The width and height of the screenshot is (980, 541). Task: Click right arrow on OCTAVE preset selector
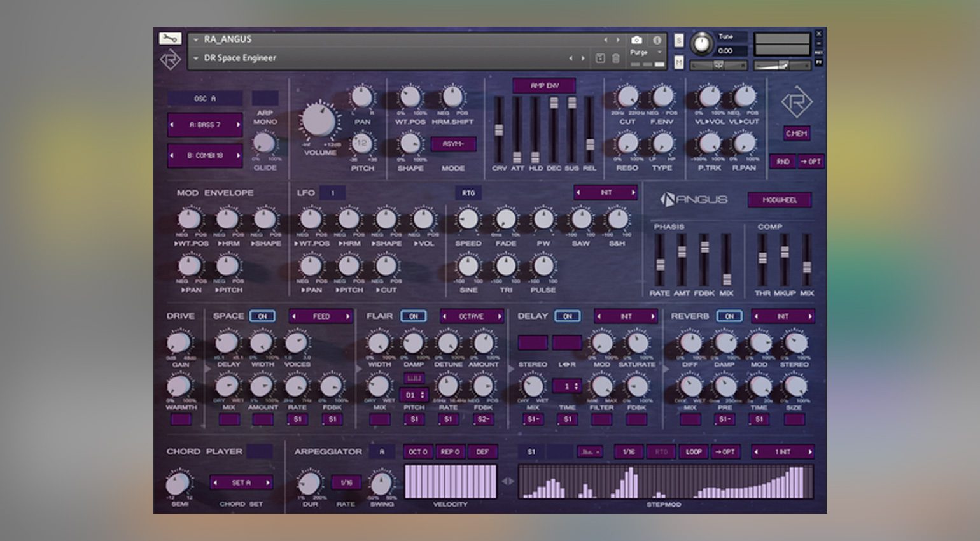500,316
